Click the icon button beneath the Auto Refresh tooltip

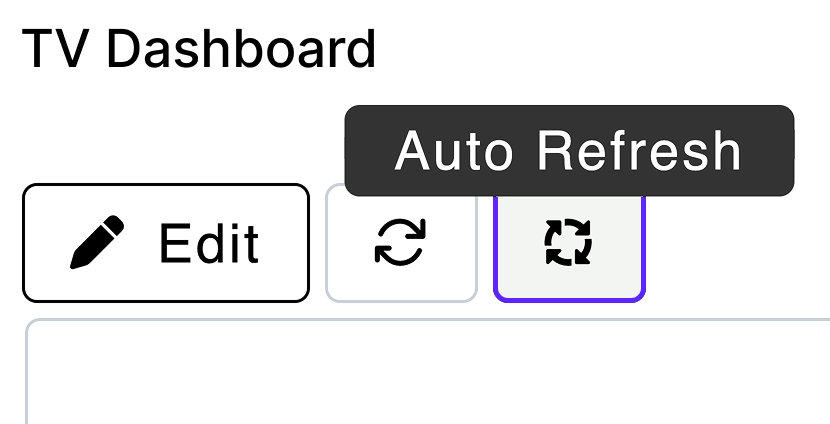[568, 243]
